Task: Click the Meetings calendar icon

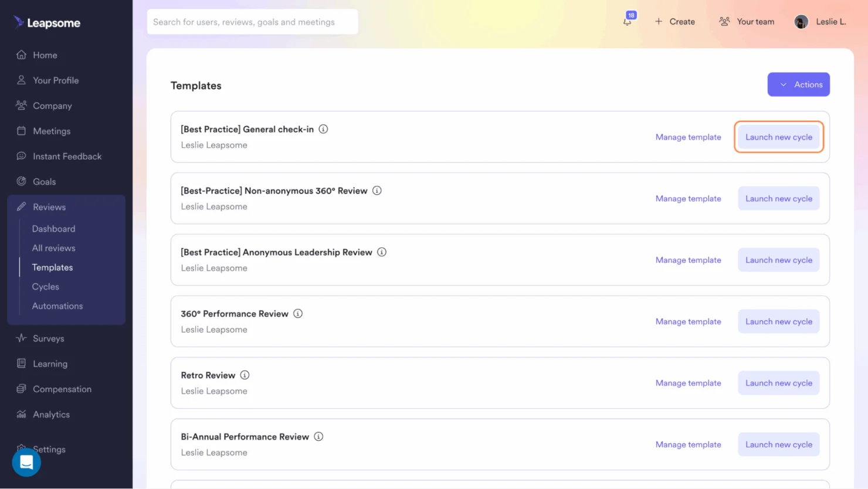Action: click(x=21, y=131)
